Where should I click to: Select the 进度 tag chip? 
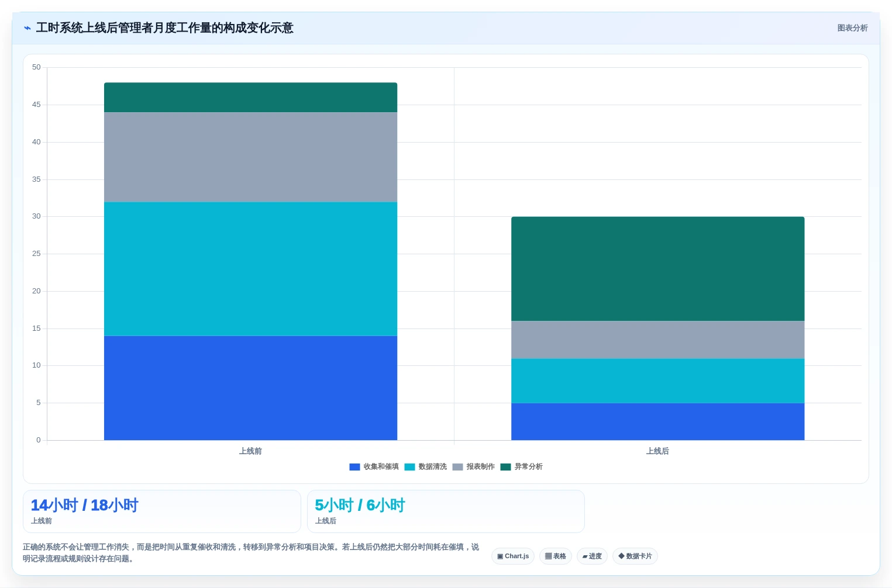coord(592,556)
